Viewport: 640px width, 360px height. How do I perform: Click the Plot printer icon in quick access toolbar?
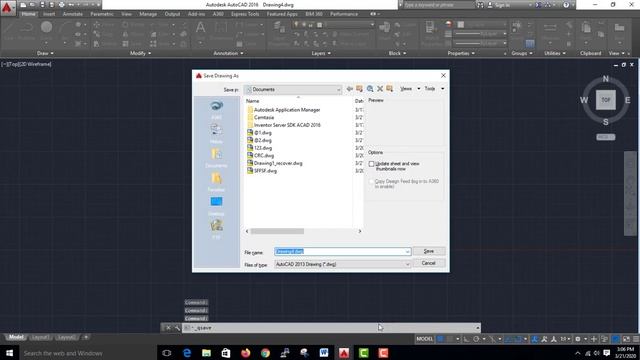[x=62, y=5]
